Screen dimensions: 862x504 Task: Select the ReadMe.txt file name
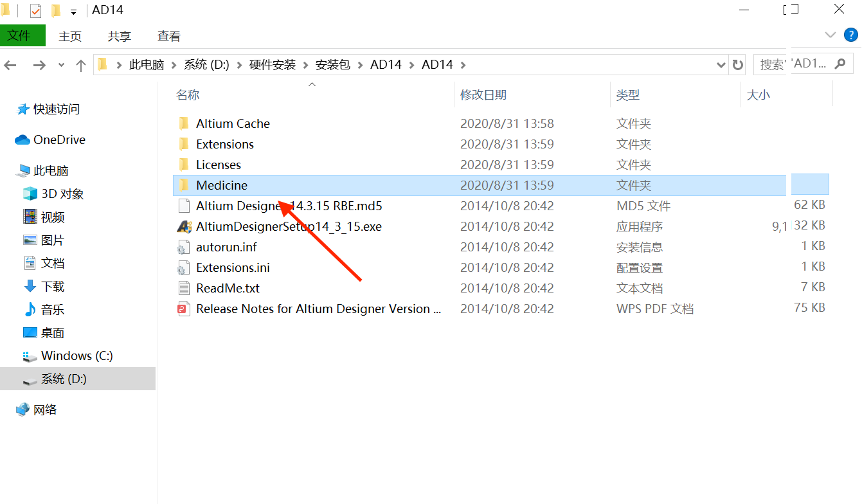point(228,288)
